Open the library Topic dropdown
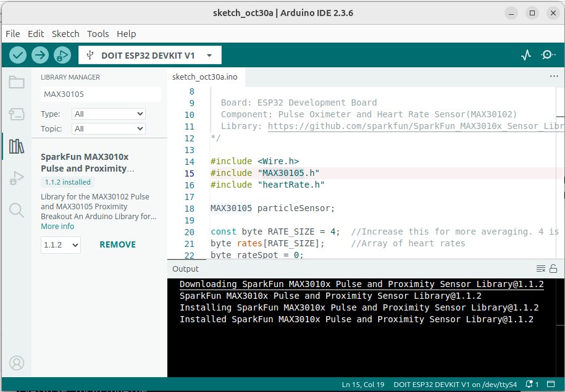The width and height of the screenshot is (565, 392). pyautogui.click(x=108, y=128)
